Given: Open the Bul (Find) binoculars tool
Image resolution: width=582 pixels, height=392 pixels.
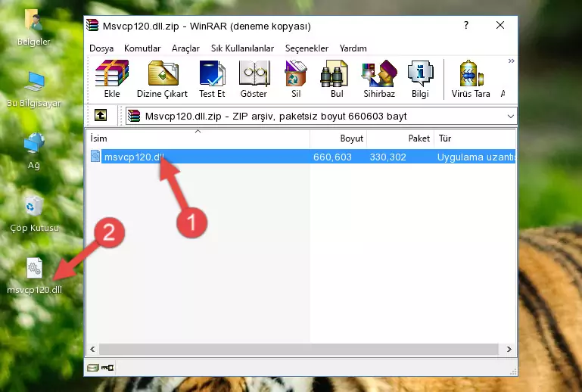Looking at the screenshot, I should click(337, 79).
